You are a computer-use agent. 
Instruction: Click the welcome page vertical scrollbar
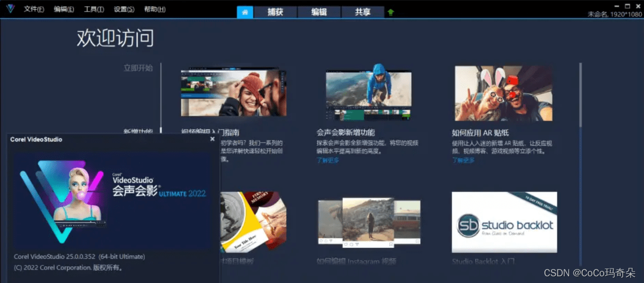coord(581,95)
